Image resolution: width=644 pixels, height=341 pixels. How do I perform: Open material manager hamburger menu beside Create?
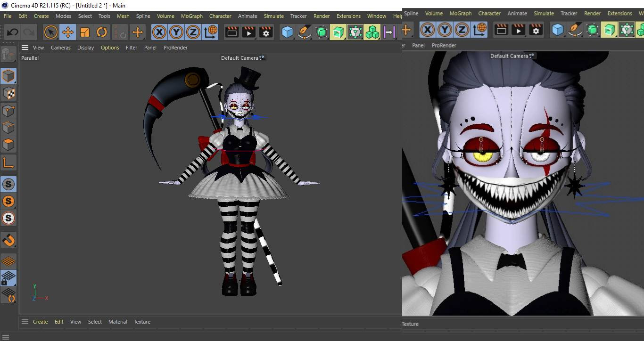click(x=25, y=322)
